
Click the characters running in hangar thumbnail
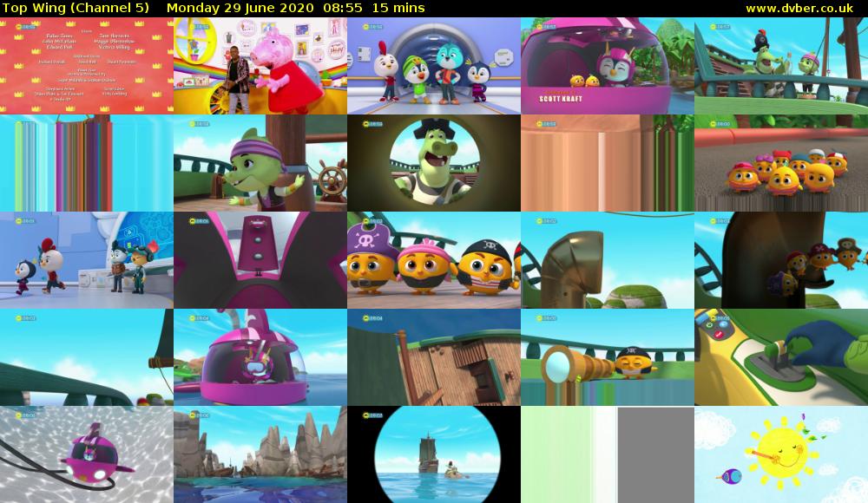(x=87, y=260)
